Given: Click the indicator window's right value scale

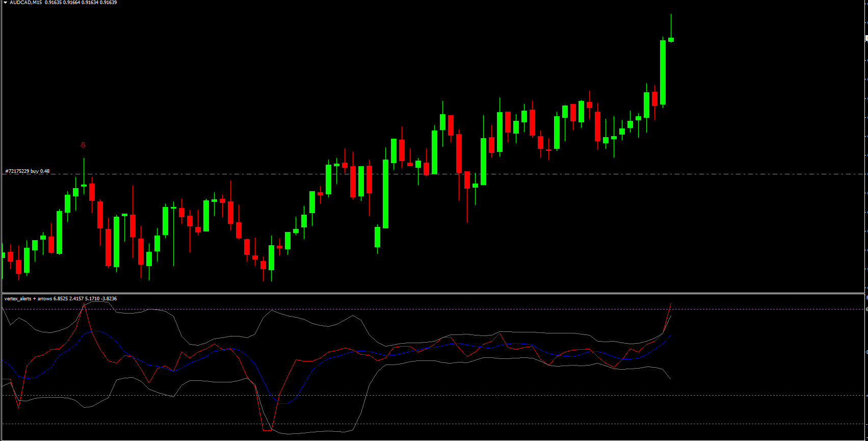Looking at the screenshot, I should pos(866,367).
